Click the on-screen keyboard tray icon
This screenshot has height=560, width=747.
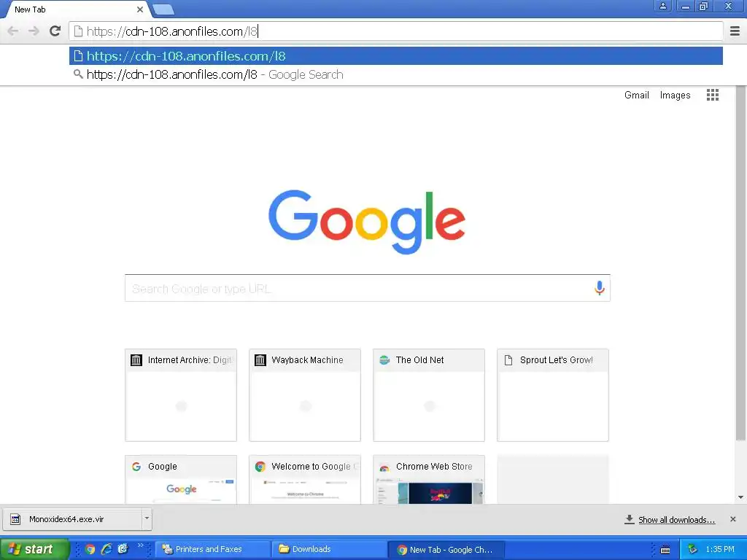point(665,550)
